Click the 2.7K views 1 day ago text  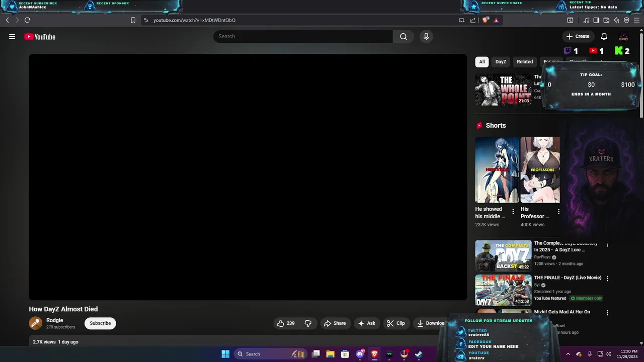tap(55, 342)
